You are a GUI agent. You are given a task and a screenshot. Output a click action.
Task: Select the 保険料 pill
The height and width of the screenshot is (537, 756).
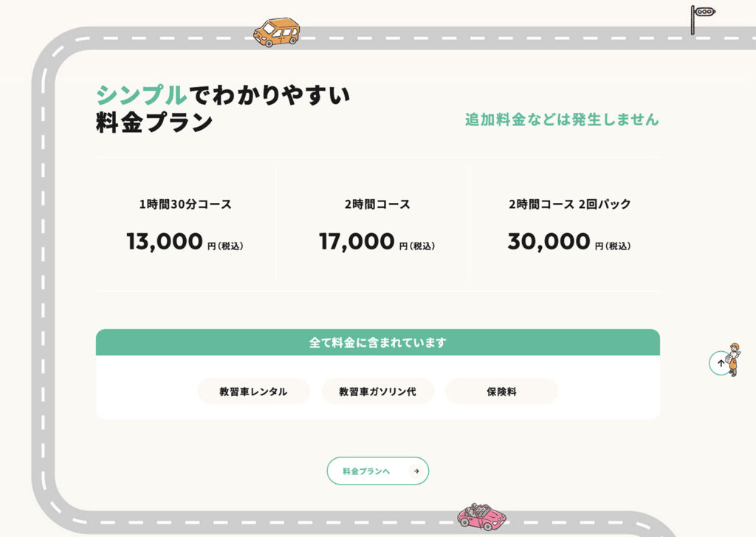coord(501,392)
